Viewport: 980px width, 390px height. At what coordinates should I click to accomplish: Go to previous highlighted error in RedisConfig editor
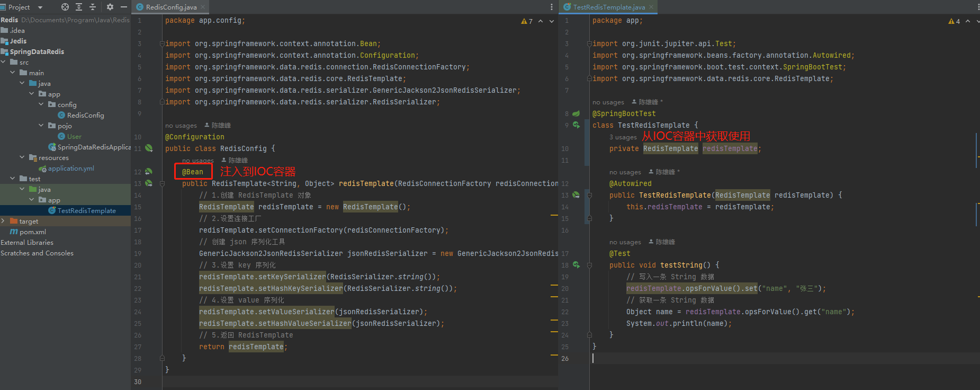[x=541, y=21]
